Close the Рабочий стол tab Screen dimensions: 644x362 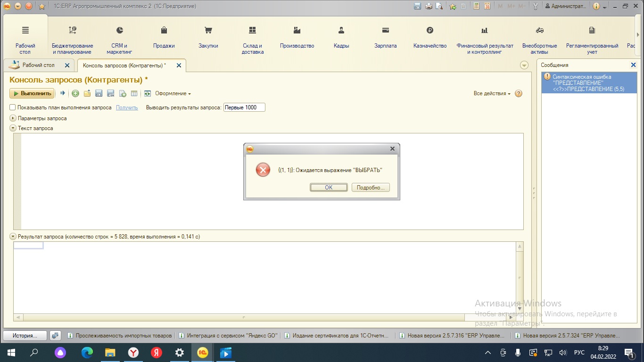tap(67, 66)
